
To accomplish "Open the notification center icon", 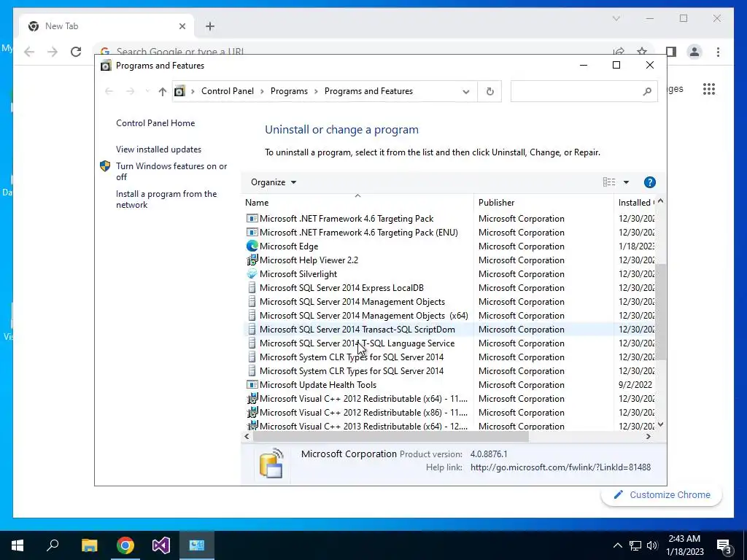I will (724, 545).
